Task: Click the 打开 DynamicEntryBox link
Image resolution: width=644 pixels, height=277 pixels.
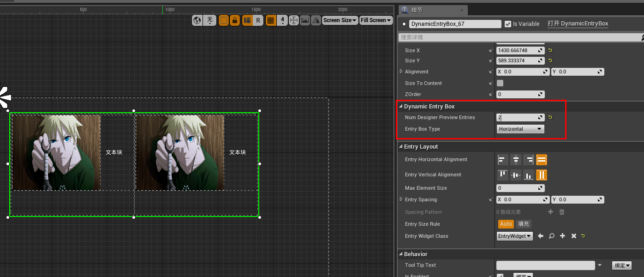Action: (x=578, y=24)
